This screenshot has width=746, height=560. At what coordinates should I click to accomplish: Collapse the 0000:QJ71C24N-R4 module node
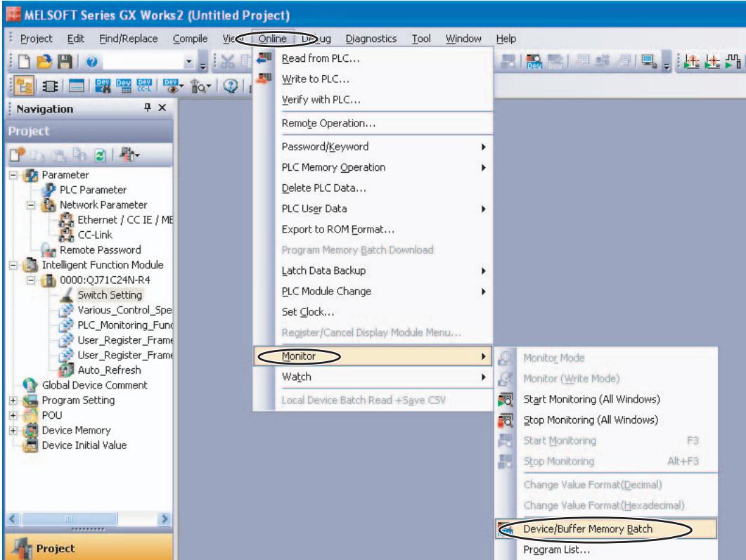point(32,280)
